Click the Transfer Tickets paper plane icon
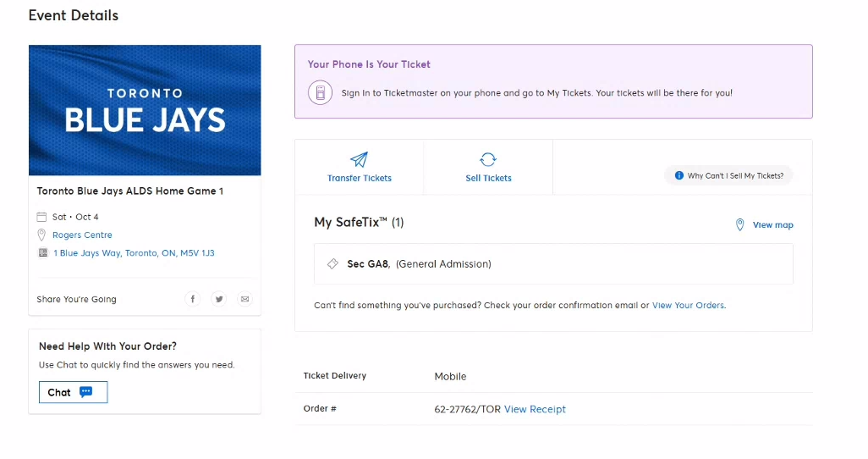868x459 pixels. click(359, 160)
